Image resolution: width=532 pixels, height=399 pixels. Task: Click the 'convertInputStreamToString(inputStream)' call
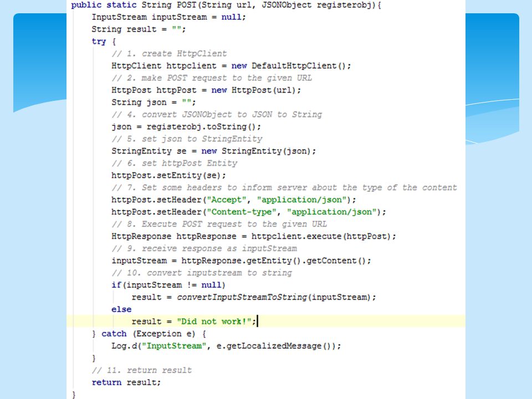276,297
